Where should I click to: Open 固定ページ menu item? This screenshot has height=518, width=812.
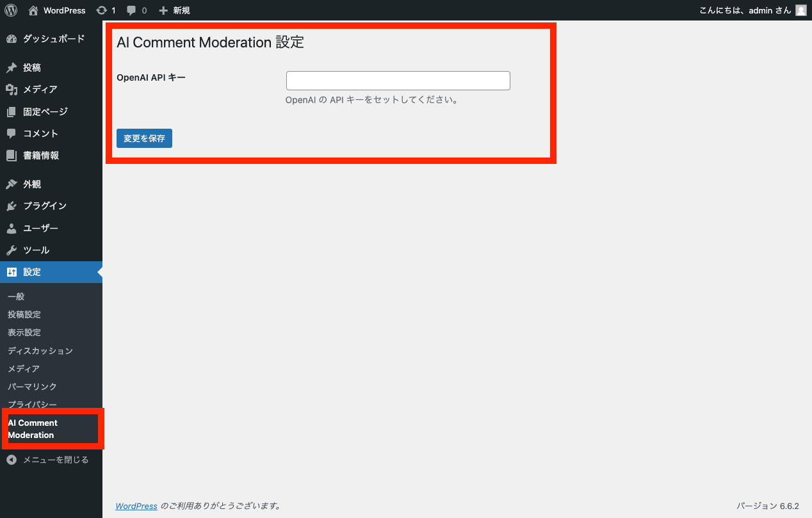[x=51, y=112]
